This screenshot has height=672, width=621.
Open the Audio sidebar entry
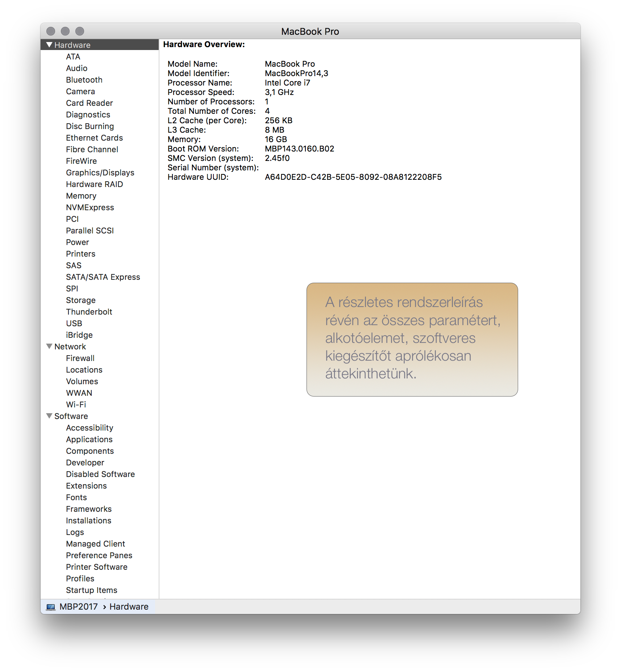77,68
